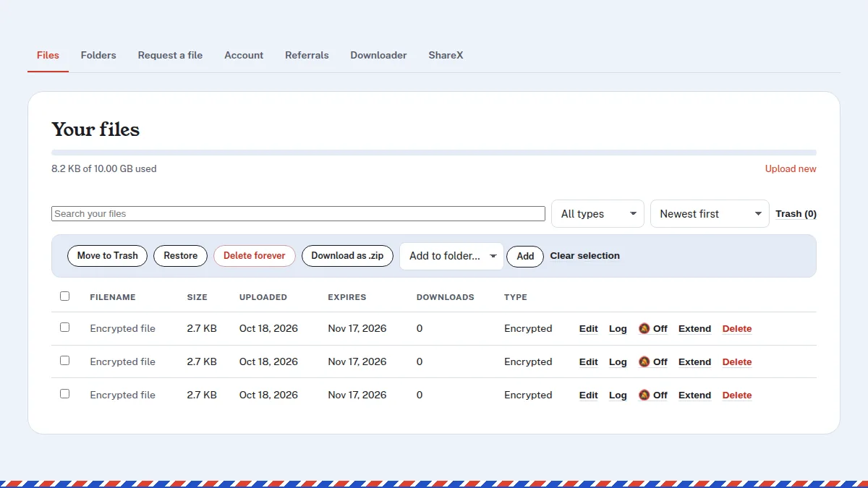Screen dimensions: 868x488
Task: Go to Request a file tab
Action: (x=170, y=55)
